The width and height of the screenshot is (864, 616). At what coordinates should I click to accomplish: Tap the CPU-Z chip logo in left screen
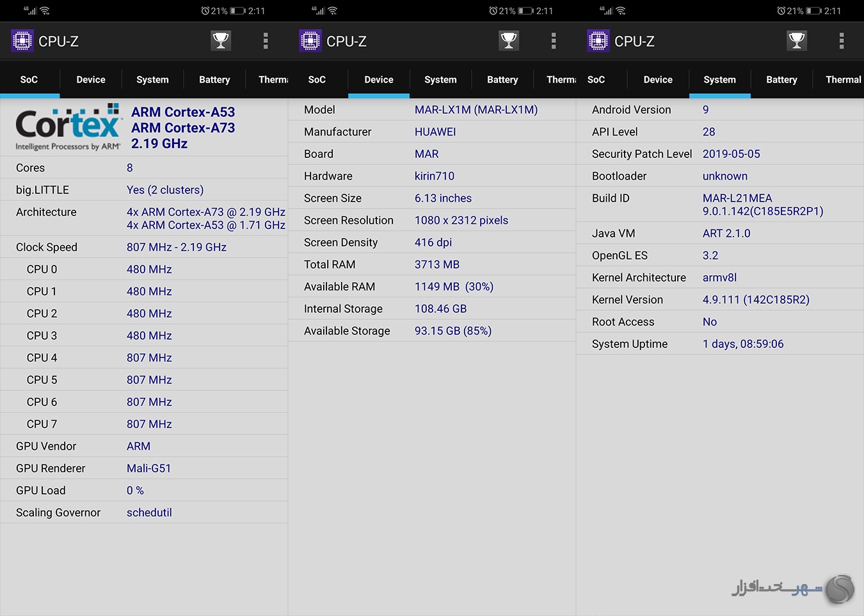(x=22, y=41)
